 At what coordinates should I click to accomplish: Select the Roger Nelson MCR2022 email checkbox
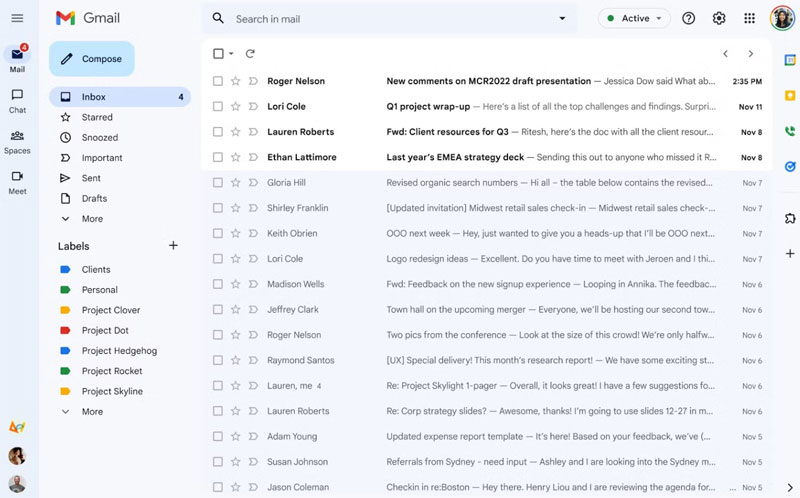(218, 81)
